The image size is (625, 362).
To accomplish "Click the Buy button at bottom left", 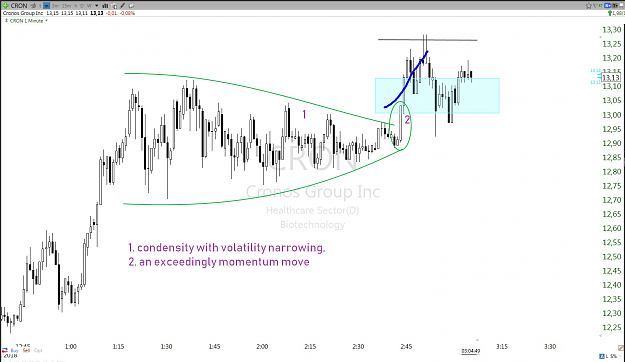I will [14, 350].
